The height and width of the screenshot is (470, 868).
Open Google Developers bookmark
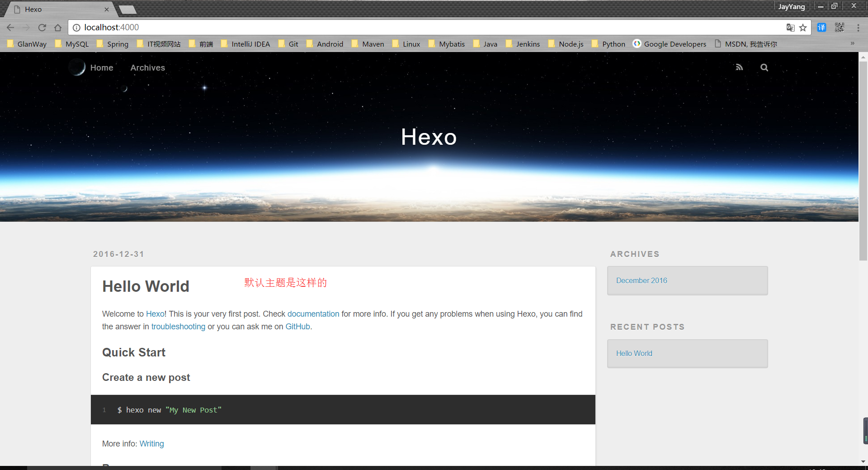click(670, 44)
